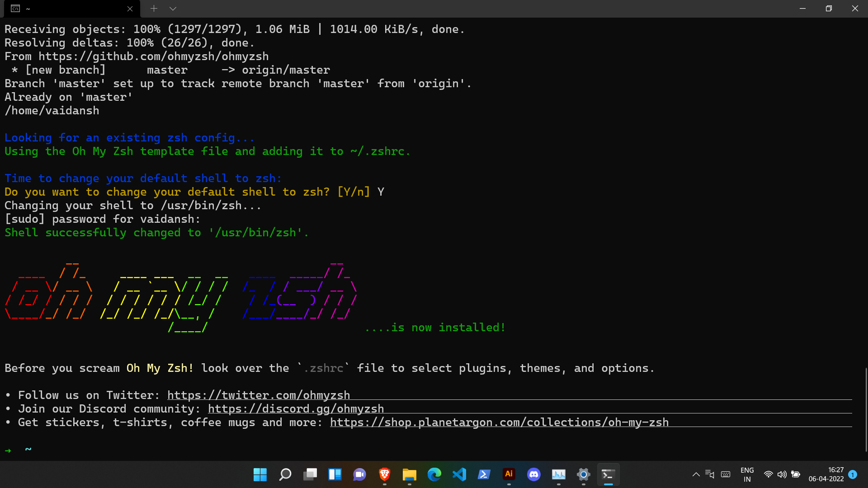Image resolution: width=868 pixels, height=488 pixels.
Task: Open Task View from the taskbar
Action: (x=310, y=474)
